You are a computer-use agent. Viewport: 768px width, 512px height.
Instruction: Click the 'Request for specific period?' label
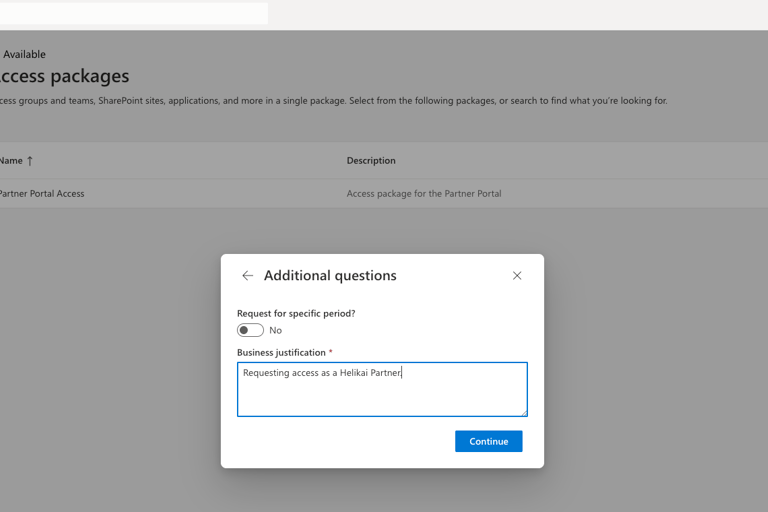click(296, 313)
